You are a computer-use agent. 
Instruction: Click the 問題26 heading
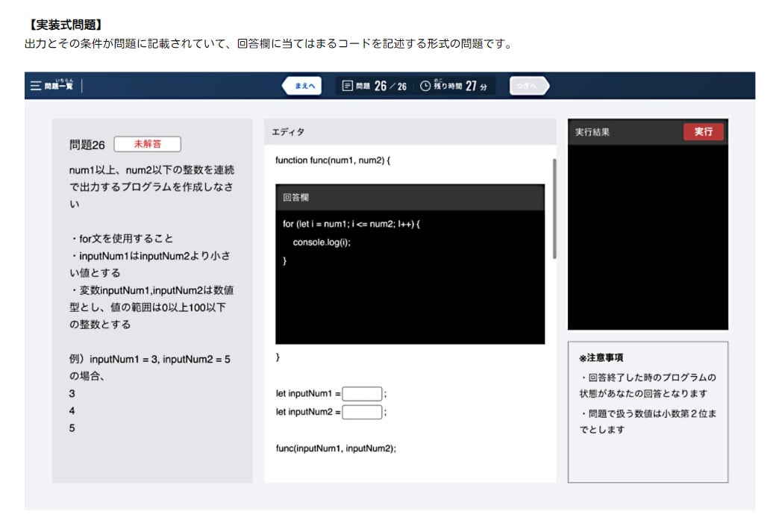87,145
